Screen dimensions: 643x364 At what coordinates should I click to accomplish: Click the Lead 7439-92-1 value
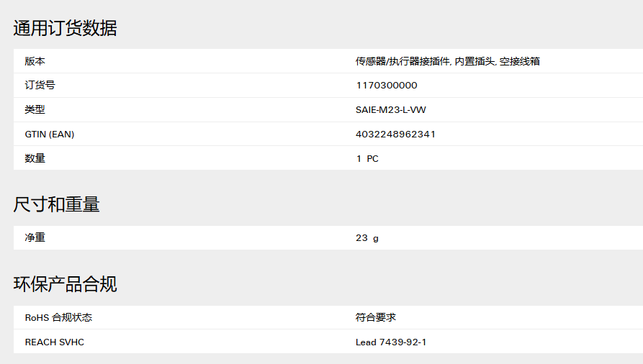point(391,342)
